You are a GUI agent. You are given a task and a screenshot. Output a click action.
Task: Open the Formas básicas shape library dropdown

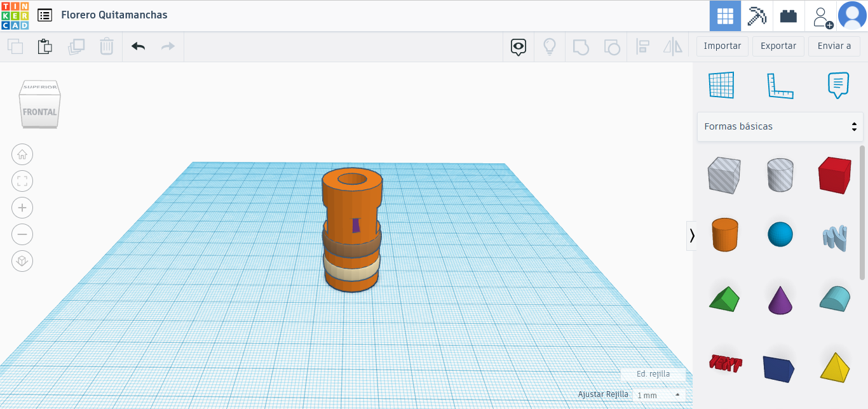[x=780, y=126]
